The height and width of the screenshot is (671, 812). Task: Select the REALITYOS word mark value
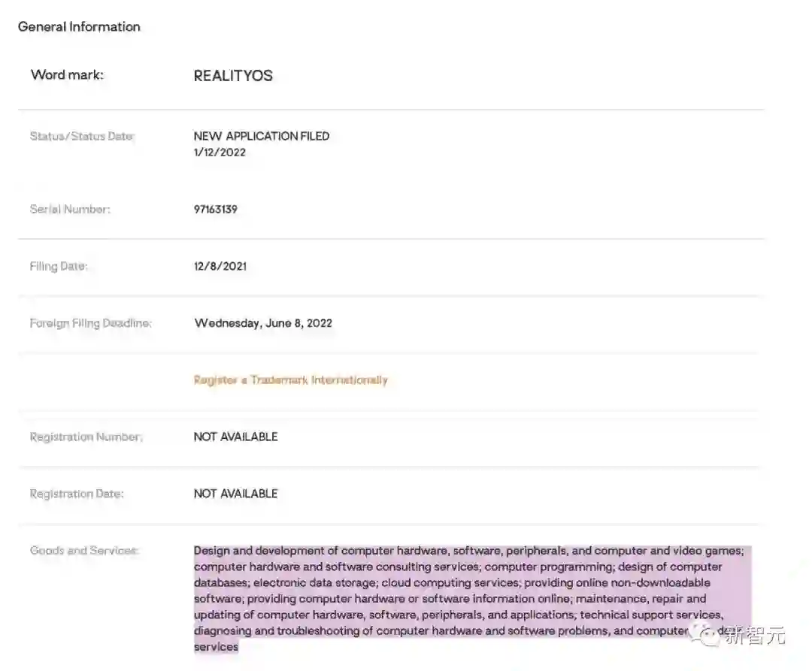233,76
